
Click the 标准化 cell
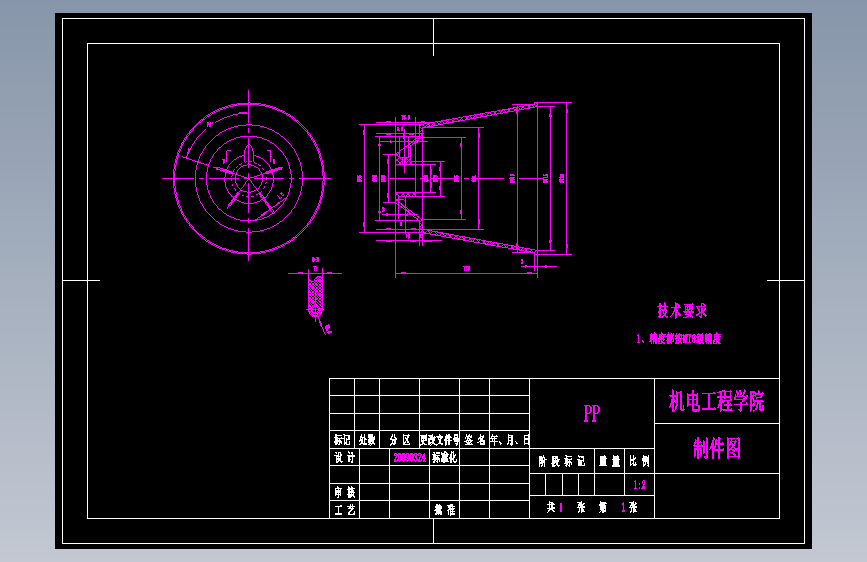pos(445,457)
